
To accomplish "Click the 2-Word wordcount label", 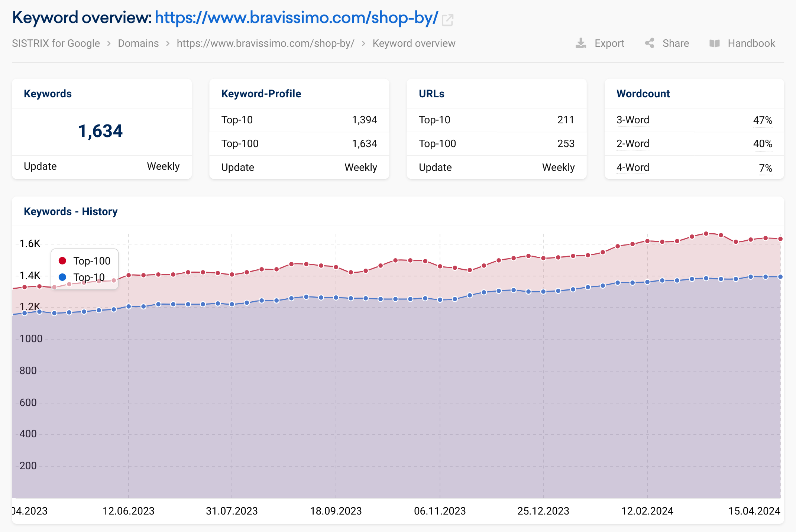I will pyautogui.click(x=633, y=144).
